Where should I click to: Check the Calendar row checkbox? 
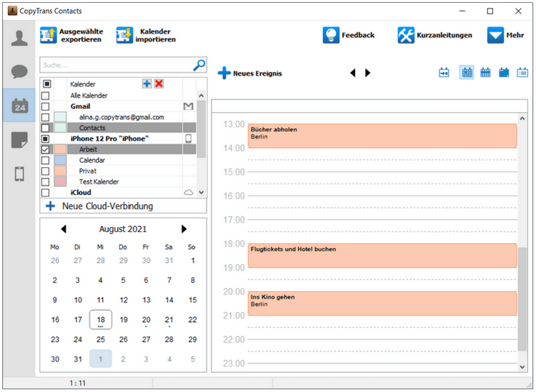click(45, 160)
